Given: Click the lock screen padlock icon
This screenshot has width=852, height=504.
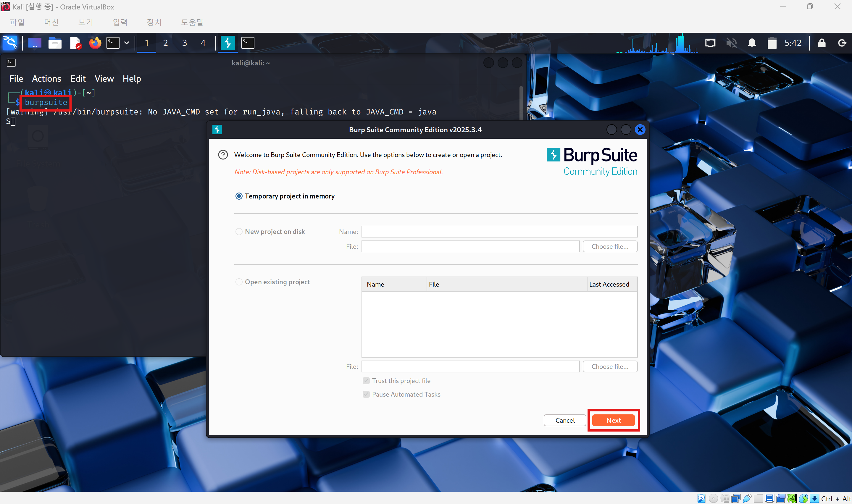Looking at the screenshot, I should [x=822, y=43].
